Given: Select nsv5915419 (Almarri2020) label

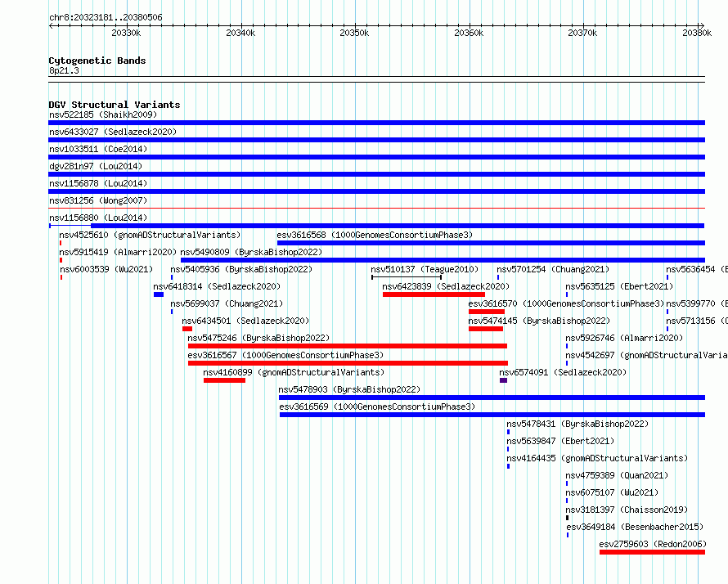Looking at the screenshot, I should tap(118, 252).
